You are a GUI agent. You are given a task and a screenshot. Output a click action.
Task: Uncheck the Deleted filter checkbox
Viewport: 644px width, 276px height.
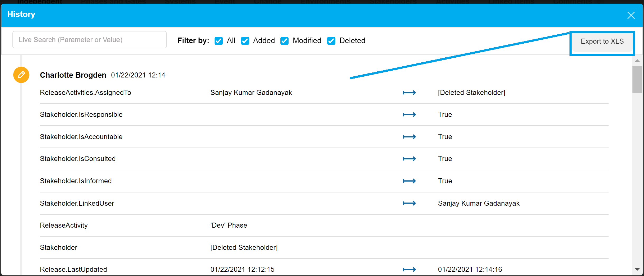tap(331, 41)
